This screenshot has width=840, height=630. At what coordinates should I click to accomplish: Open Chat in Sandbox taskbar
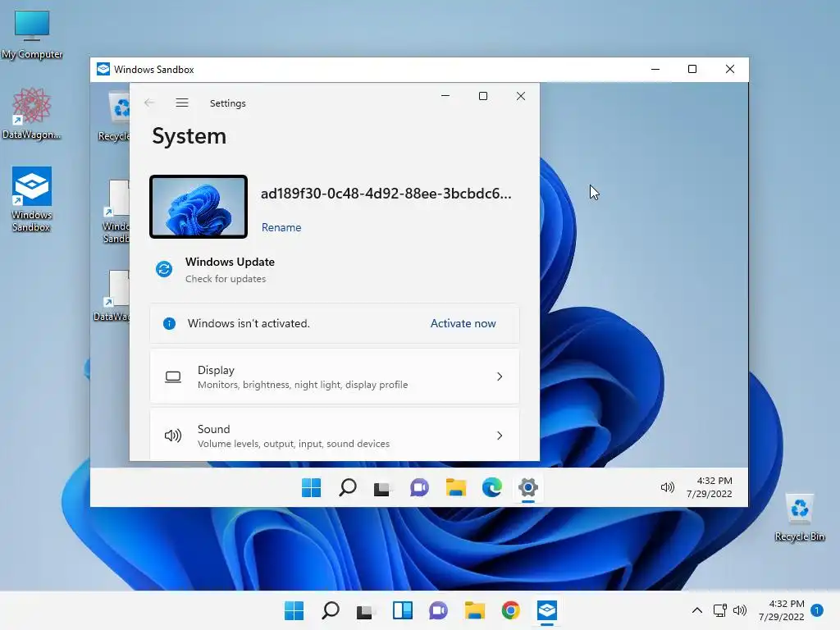pos(419,487)
